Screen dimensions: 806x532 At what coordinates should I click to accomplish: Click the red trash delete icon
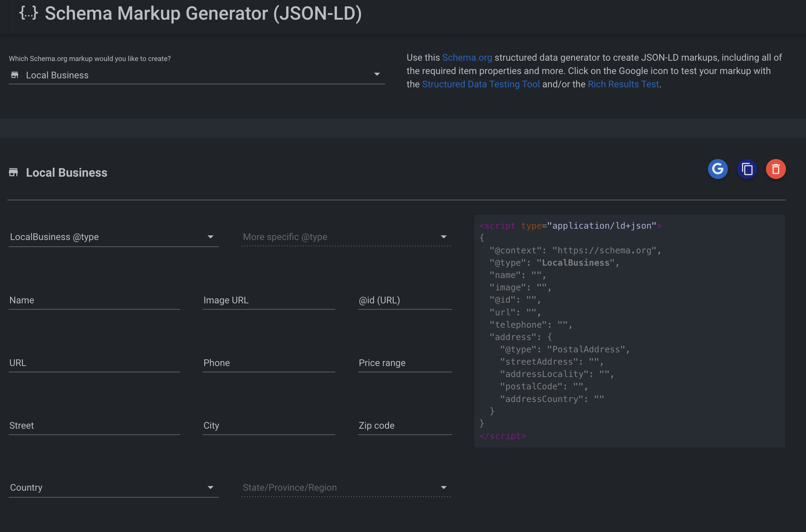pos(775,169)
